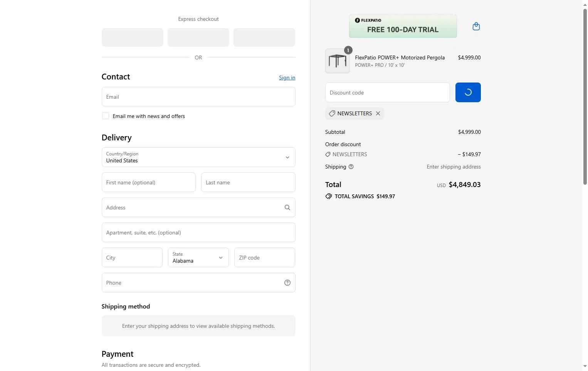Click the middle express checkout button
The image size is (588, 371).
198,37
